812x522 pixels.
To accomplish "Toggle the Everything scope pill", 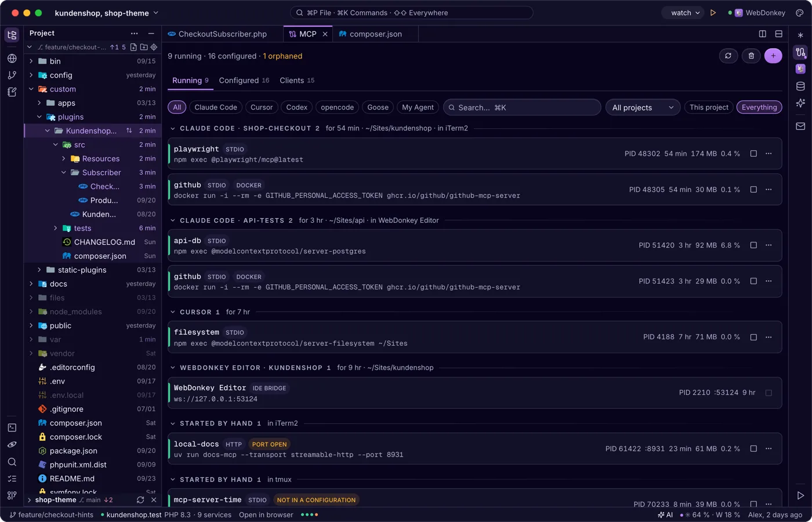I will [x=759, y=107].
